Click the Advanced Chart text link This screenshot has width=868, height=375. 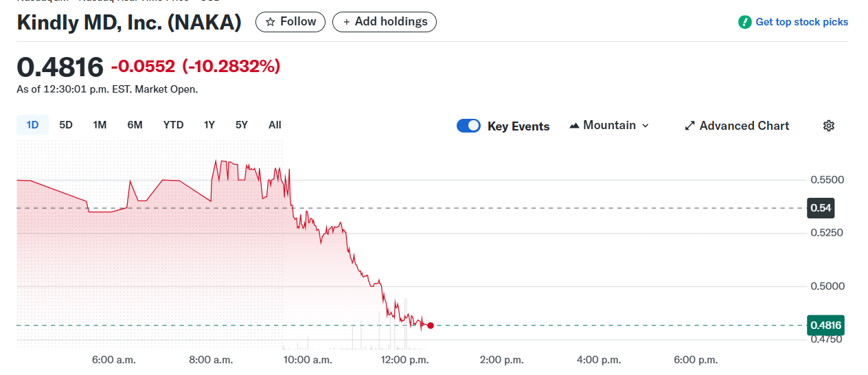(744, 126)
